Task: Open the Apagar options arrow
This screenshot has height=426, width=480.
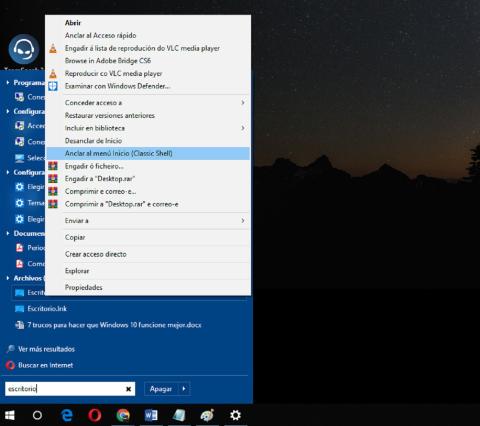Action: click(x=184, y=389)
